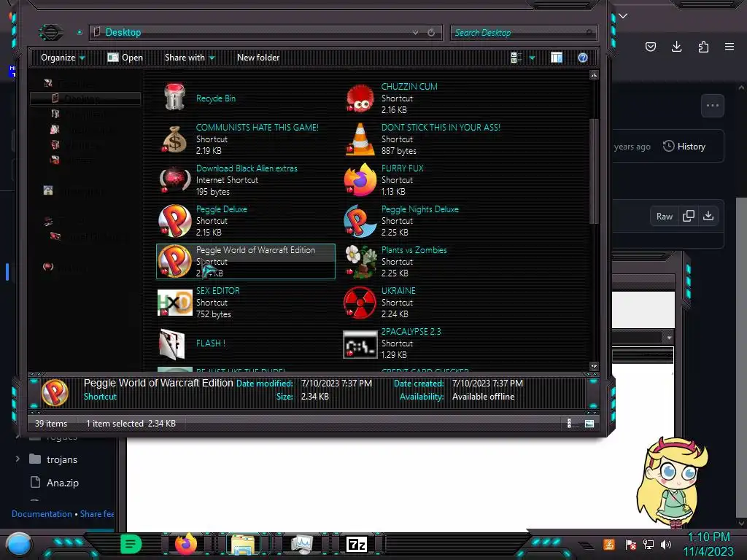This screenshot has width=747, height=560.
Task: Click the network tray icon
Action: pos(649,544)
